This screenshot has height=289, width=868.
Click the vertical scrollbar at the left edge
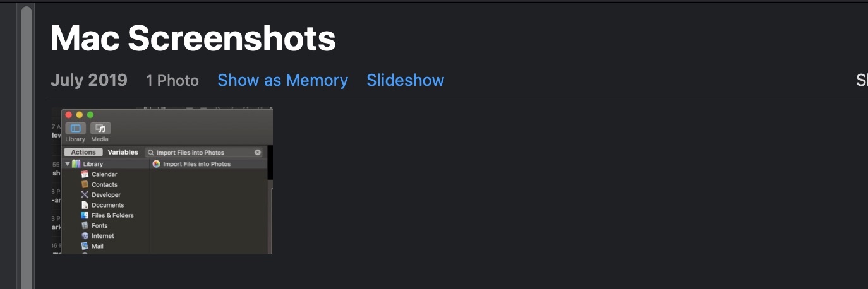point(26,145)
